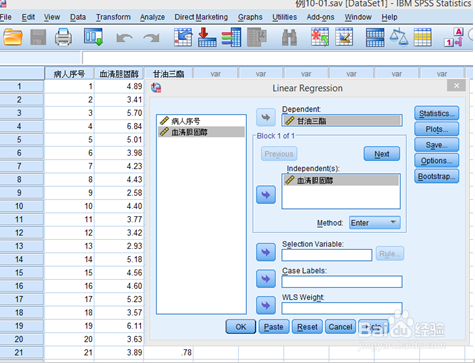This screenshot has width=475, height=363.
Task: Click the Plots... button
Action: [437, 129]
